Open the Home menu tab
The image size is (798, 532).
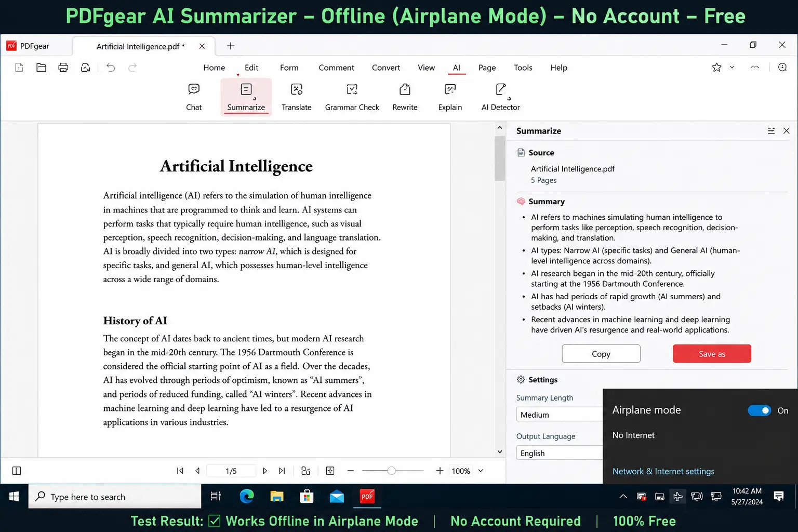click(214, 68)
